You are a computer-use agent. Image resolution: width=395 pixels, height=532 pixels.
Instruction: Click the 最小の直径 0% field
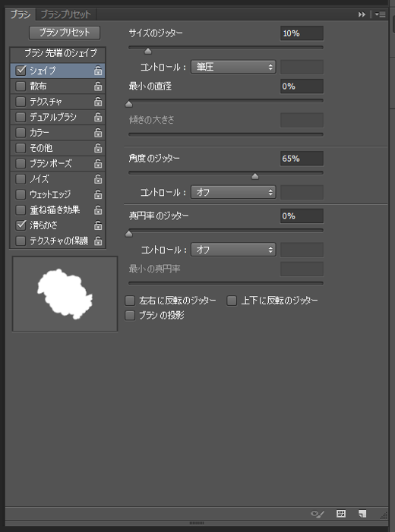coord(302,87)
